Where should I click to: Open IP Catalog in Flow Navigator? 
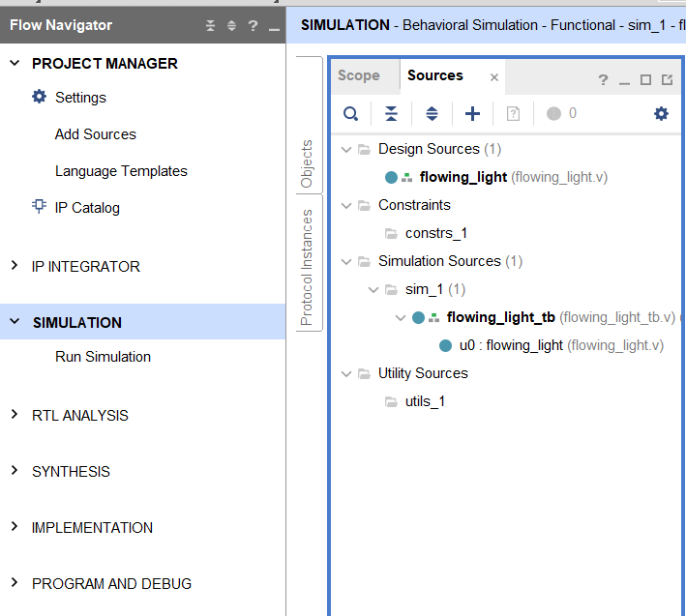pos(87,208)
